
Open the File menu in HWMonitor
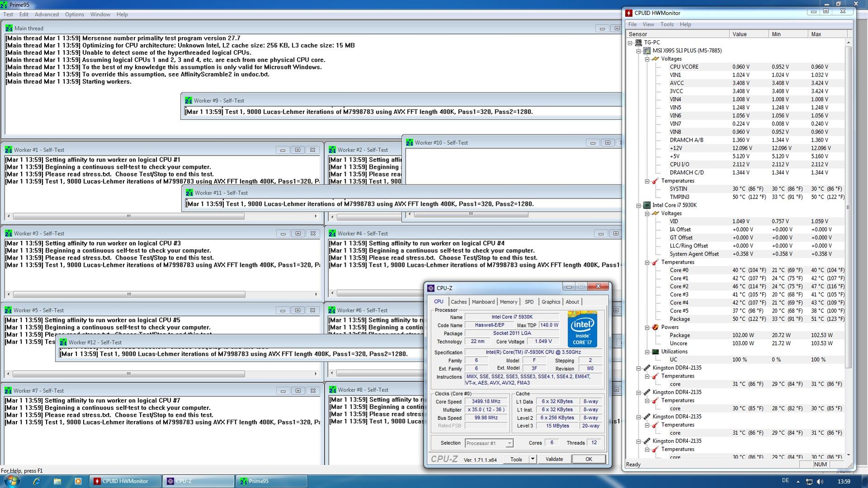coord(632,24)
